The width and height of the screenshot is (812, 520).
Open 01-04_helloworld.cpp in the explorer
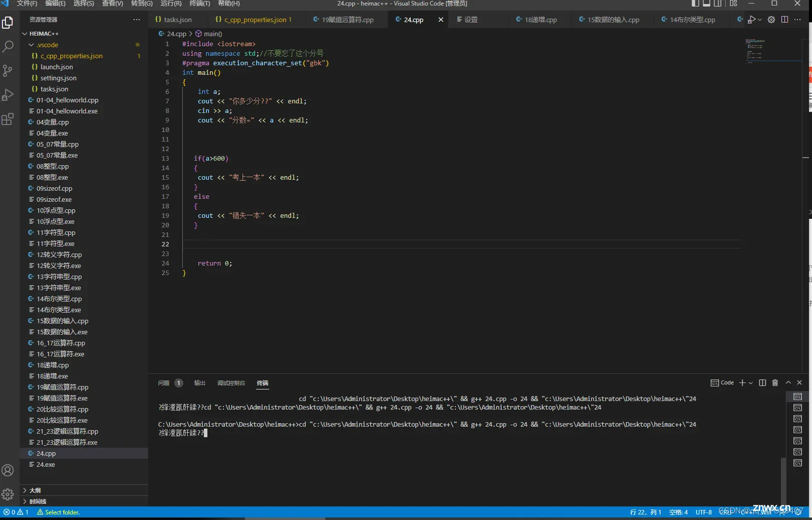[84, 100]
